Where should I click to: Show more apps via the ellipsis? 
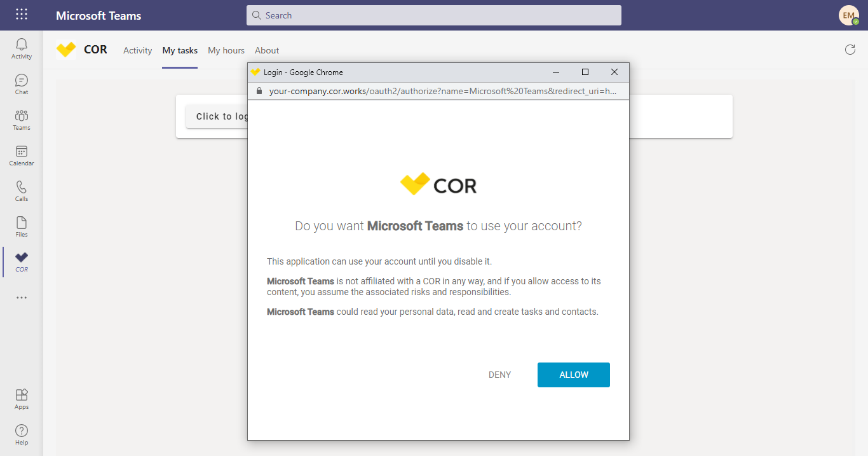click(22, 298)
